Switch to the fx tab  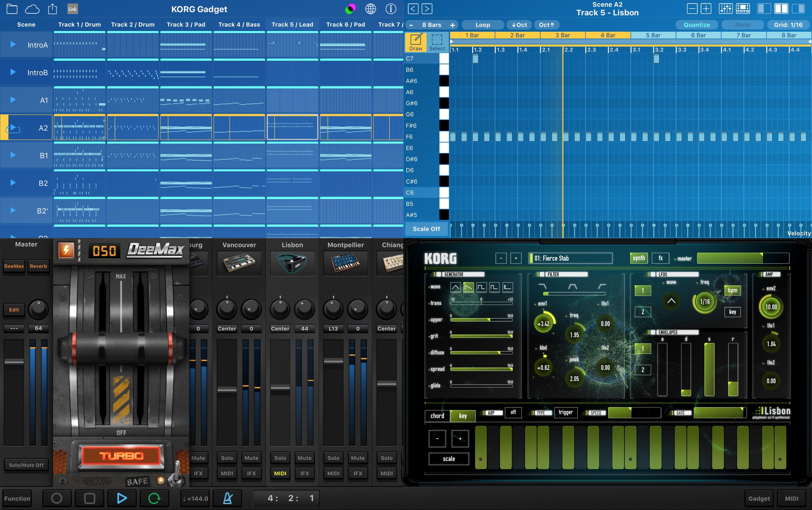pyautogui.click(x=661, y=258)
